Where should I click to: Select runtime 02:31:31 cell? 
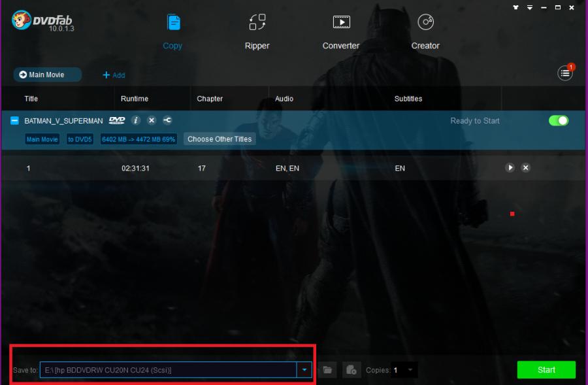coord(135,169)
